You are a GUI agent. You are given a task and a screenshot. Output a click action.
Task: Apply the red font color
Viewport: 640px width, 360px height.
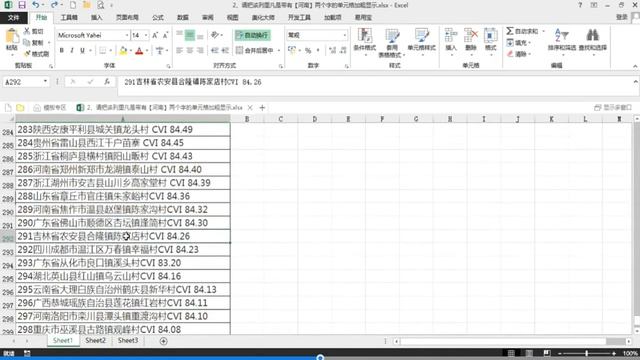(139, 51)
